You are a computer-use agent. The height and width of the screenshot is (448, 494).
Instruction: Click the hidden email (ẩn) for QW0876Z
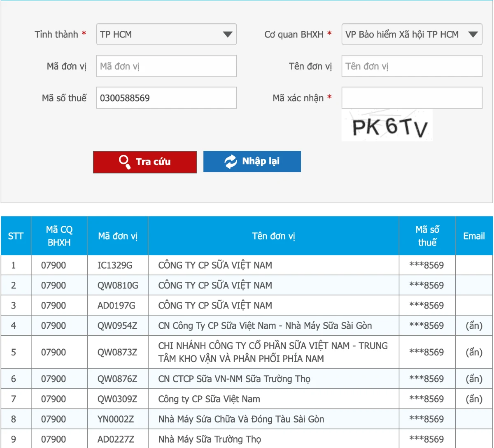tap(474, 379)
